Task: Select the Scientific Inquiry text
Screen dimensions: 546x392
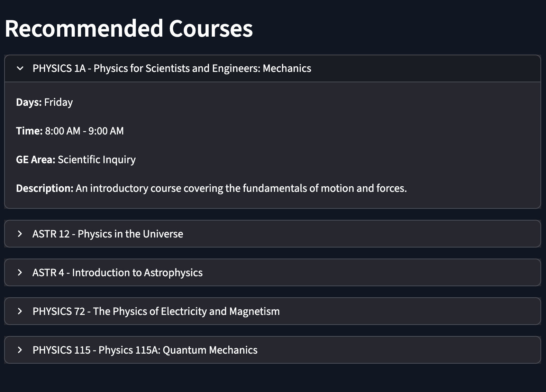Action: pos(97,160)
